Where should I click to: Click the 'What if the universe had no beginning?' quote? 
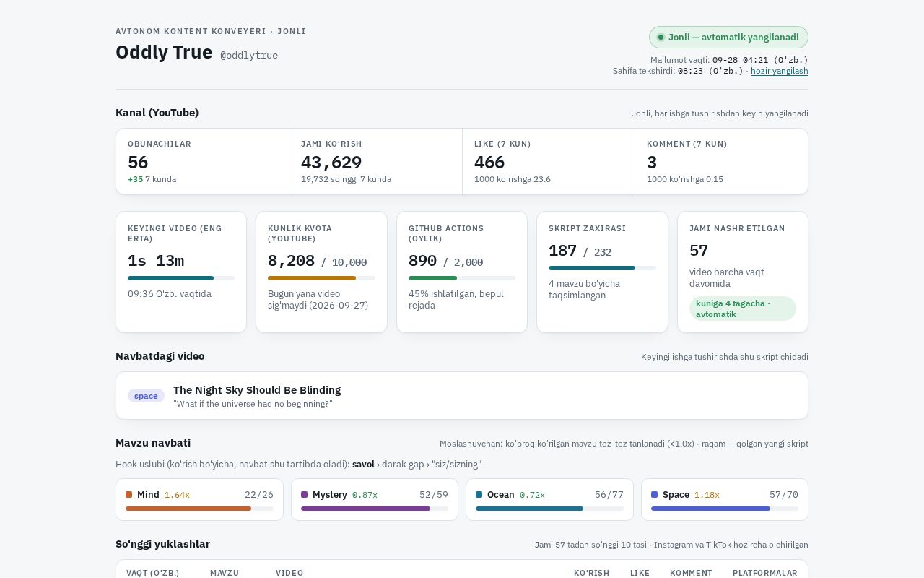253,404
